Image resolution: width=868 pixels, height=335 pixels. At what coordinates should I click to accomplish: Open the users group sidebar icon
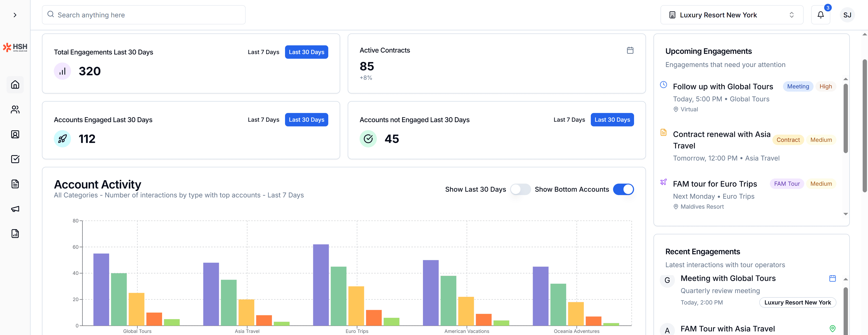click(15, 109)
